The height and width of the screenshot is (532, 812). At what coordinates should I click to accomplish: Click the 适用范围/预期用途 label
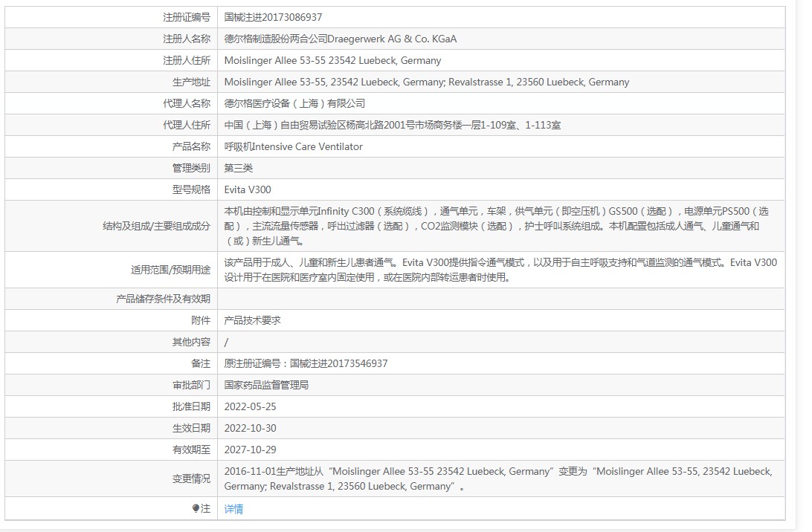170,270
